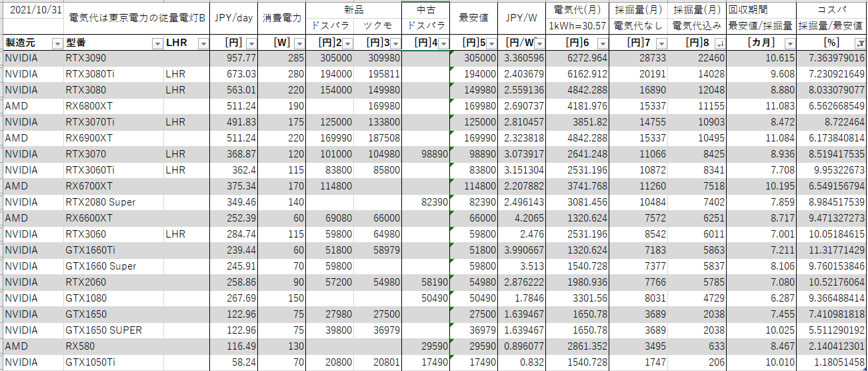Select the 中古 header cell
Viewport: 868px width, 371px height.
[x=426, y=10]
